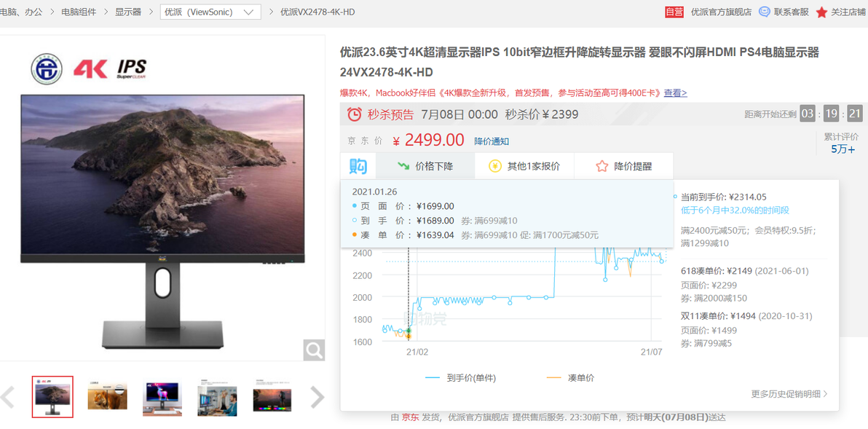Viewport: 868px width, 429px height.
Task: Open the 显示器 breadcrumb
Action: click(128, 12)
